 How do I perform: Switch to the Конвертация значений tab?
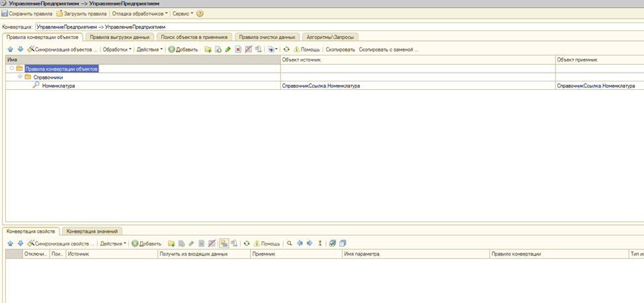(x=92, y=231)
